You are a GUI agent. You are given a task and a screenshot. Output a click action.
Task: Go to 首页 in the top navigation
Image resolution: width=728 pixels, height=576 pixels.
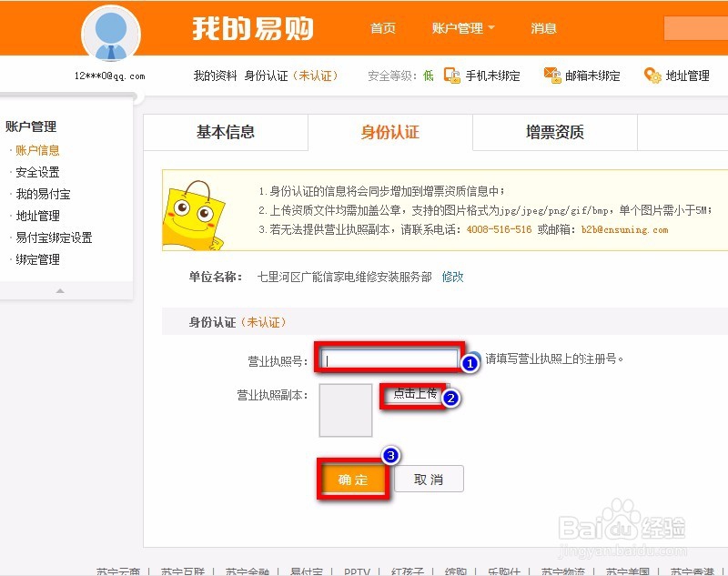(x=383, y=28)
